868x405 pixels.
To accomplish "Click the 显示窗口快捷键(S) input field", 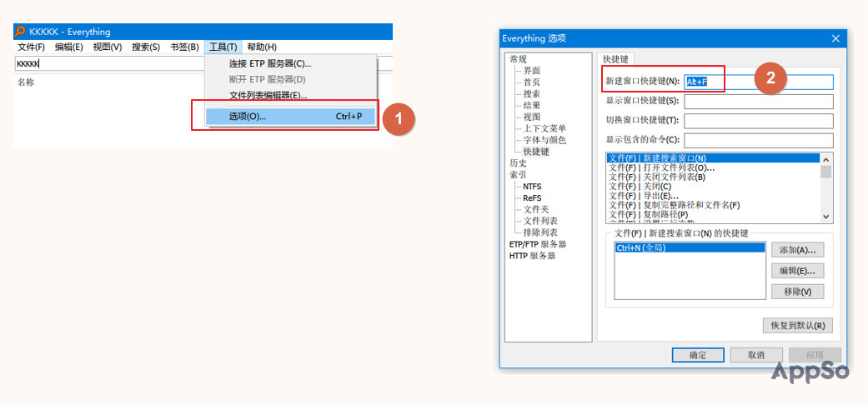I will click(759, 102).
